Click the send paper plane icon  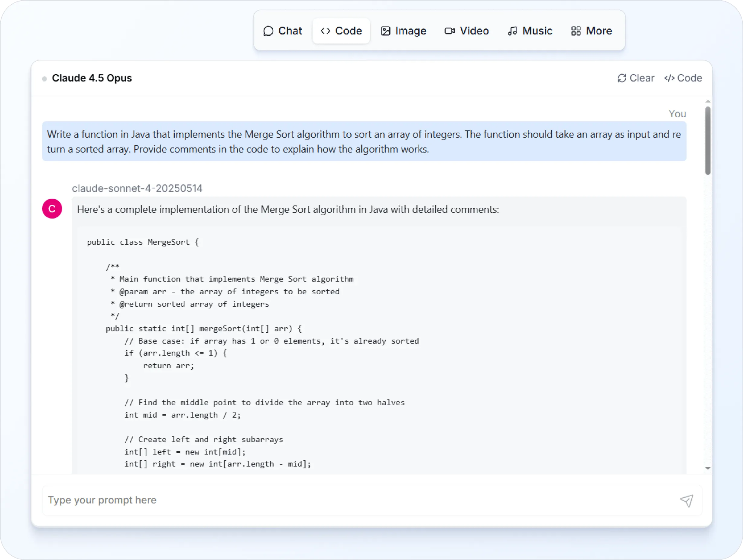(x=686, y=500)
